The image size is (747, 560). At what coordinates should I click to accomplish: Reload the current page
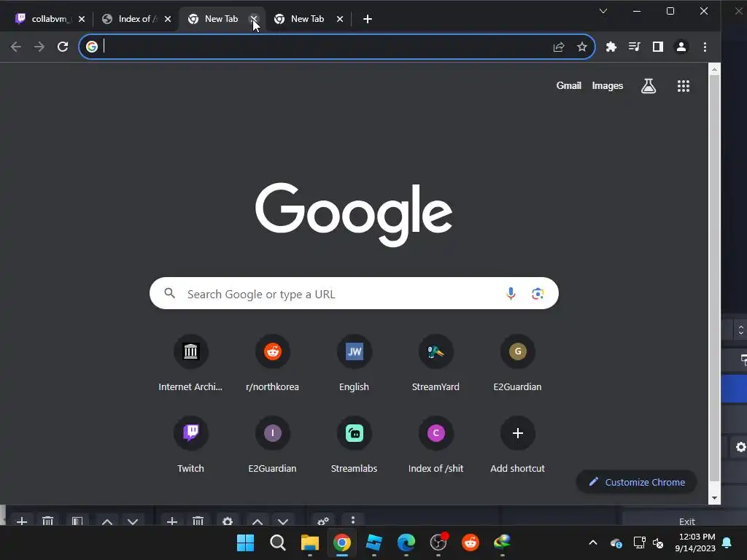pos(63,47)
